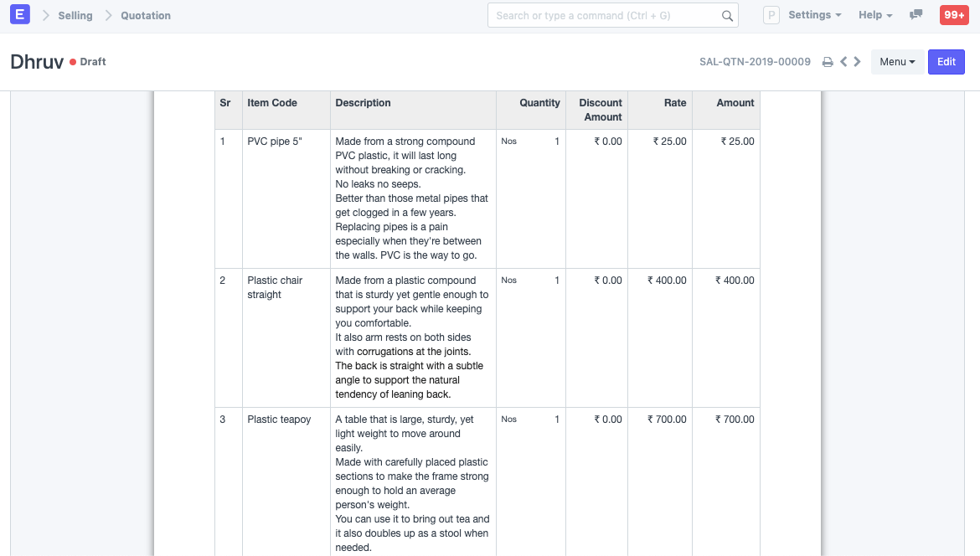Open the P user avatar

(771, 14)
